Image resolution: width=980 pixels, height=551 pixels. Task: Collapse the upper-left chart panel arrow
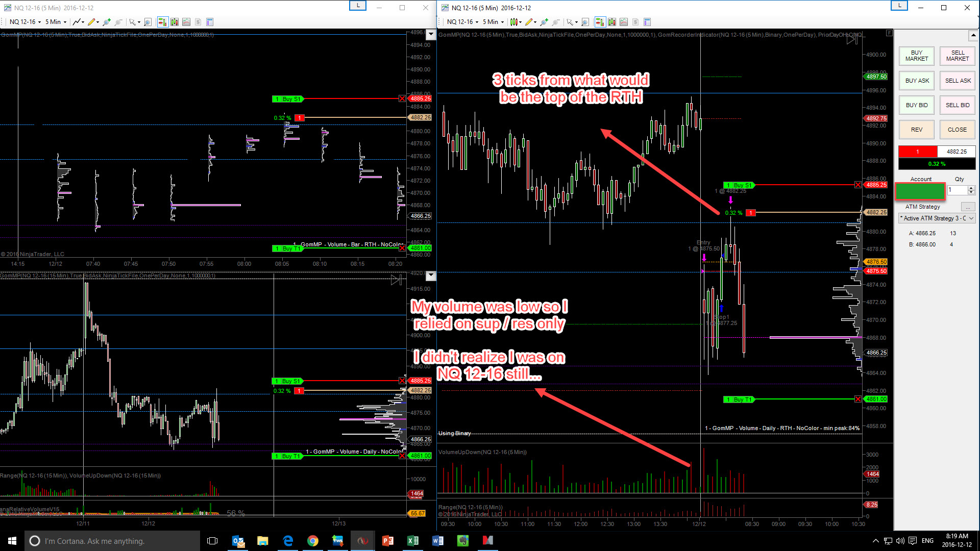431,35
